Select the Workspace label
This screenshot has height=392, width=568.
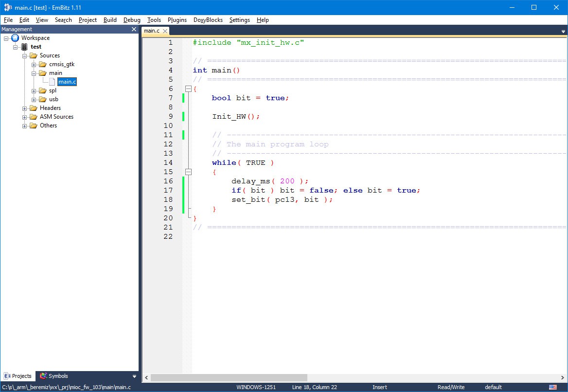(x=35, y=37)
